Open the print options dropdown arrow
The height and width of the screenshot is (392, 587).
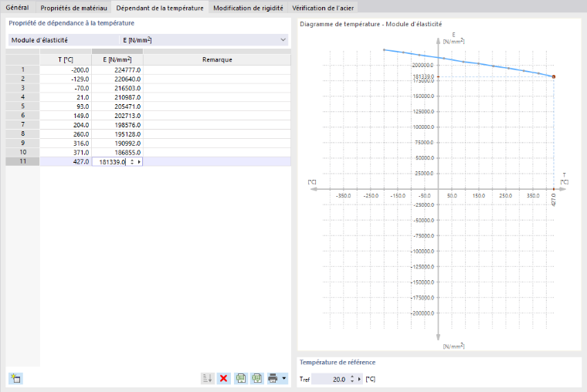tap(284, 378)
